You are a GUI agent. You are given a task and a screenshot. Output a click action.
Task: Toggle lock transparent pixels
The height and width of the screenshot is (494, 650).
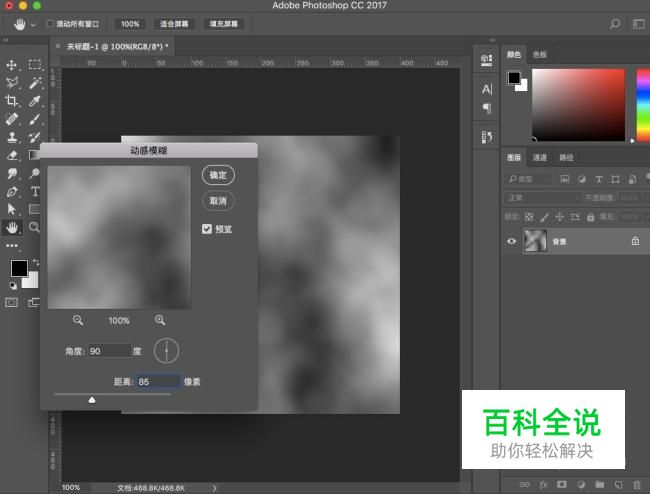coord(529,217)
